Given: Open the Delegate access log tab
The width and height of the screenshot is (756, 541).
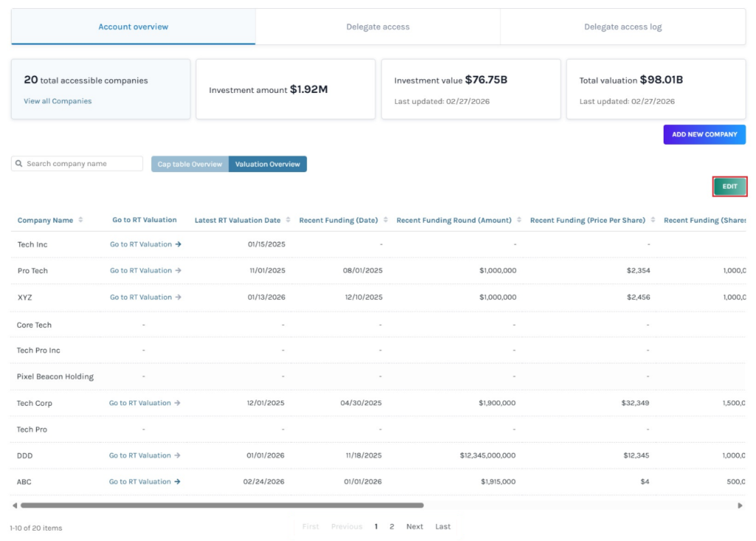Looking at the screenshot, I should [x=622, y=27].
